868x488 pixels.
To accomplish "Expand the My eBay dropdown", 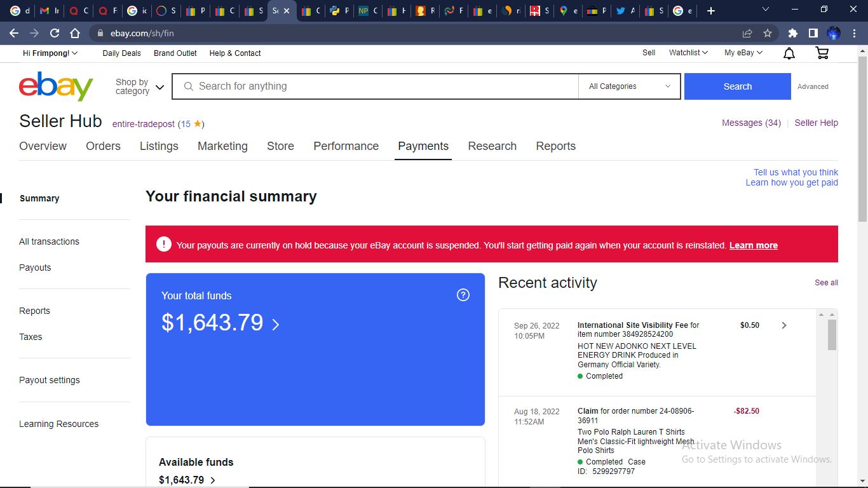I will tap(743, 53).
